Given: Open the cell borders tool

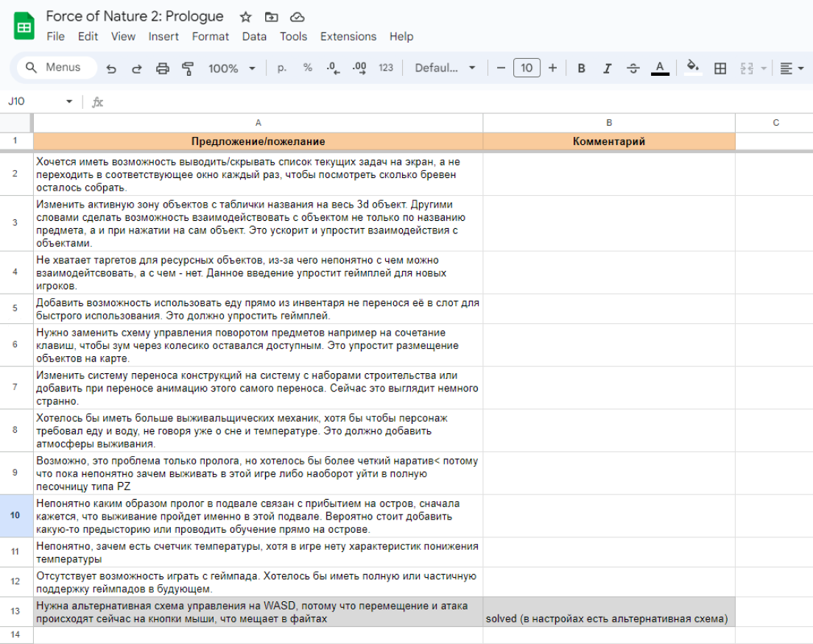Looking at the screenshot, I should click(x=720, y=68).
